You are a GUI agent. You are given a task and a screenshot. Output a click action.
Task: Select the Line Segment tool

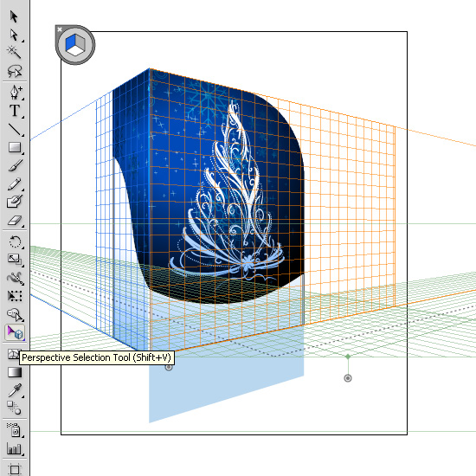[14, 129]
